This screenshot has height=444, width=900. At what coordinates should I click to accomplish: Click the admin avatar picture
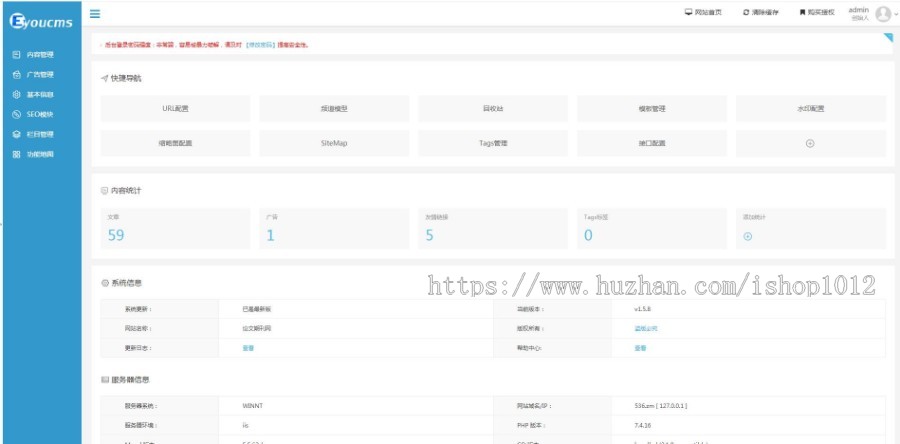[883, 14]
